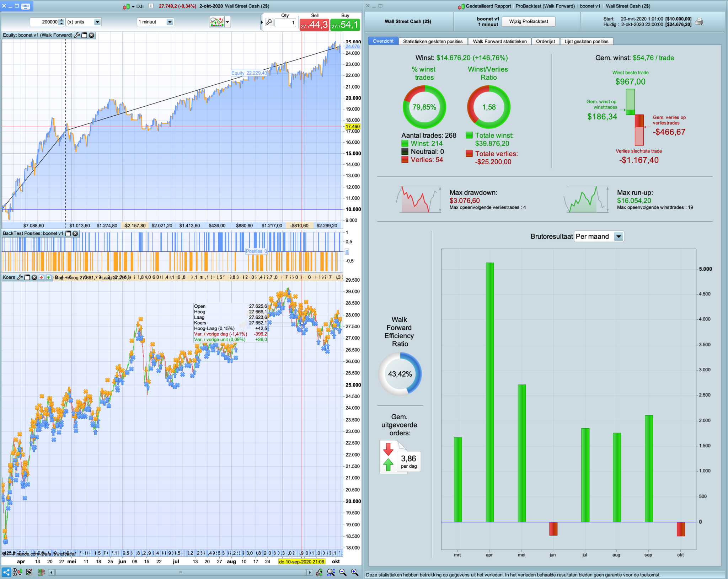The image size is (728, 579).
Task: Click the zoom in magnifier icon
Action: pos(354,572)
